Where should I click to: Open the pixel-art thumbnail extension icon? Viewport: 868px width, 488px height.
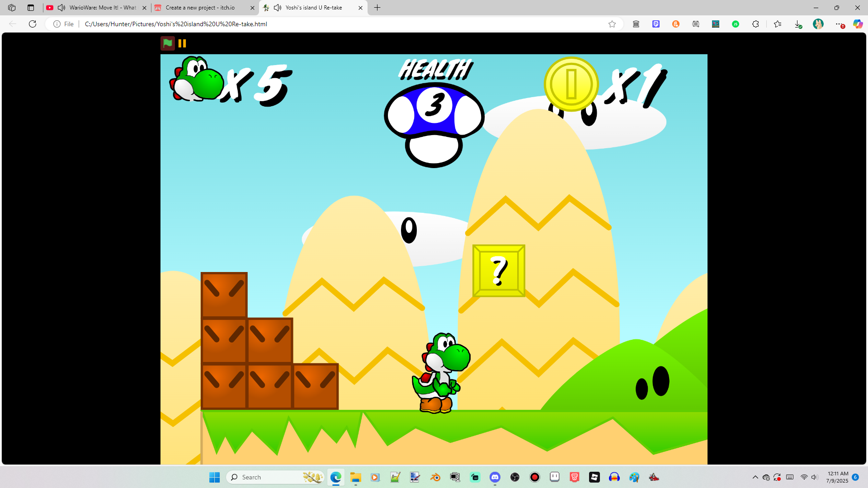pos(716,24)
